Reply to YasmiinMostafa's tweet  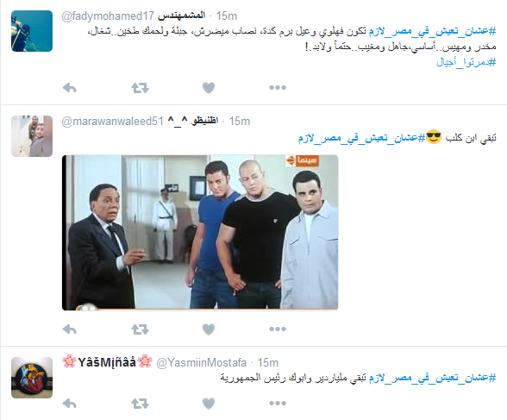point(69,404)
